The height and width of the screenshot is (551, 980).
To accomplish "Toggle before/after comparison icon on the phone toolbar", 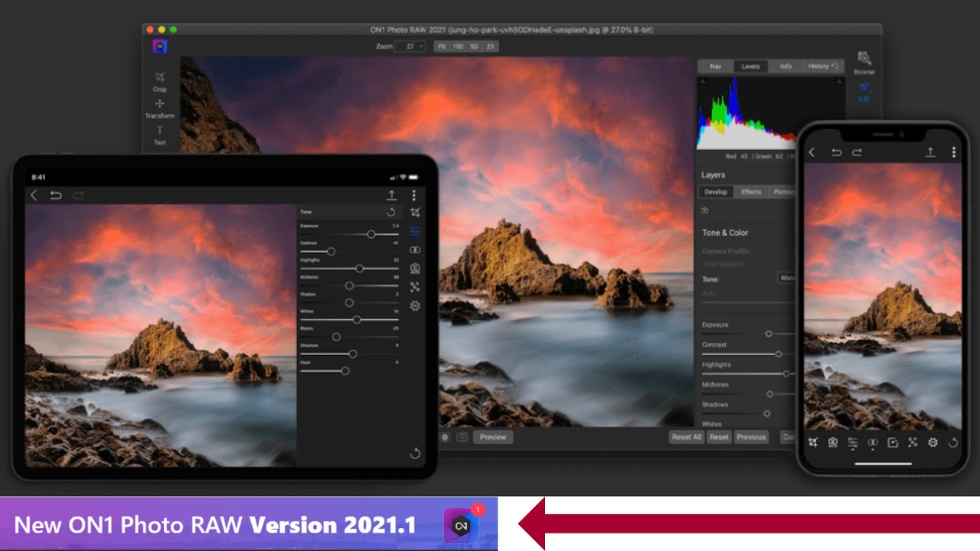I will 873,442.
